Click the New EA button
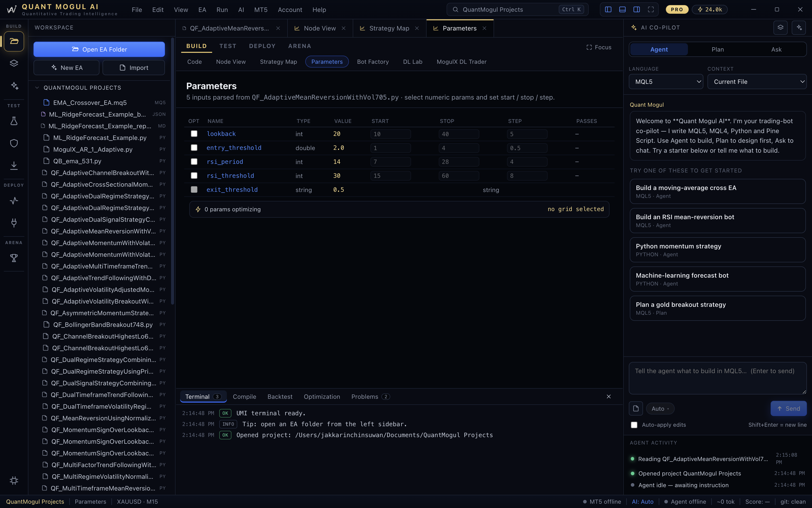Image resolution: width=812 pixels, height=508 pixels. [x=66, y=68]
